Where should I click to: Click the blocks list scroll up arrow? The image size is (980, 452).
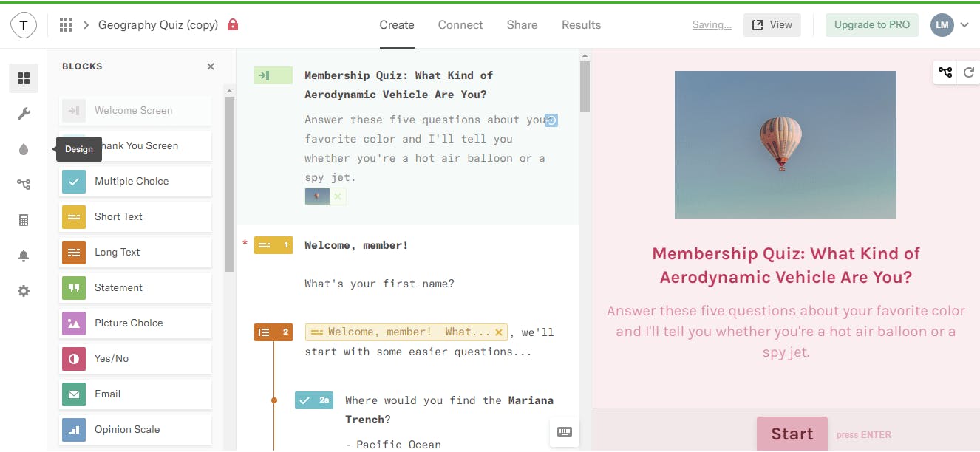[x=229, y=92]
